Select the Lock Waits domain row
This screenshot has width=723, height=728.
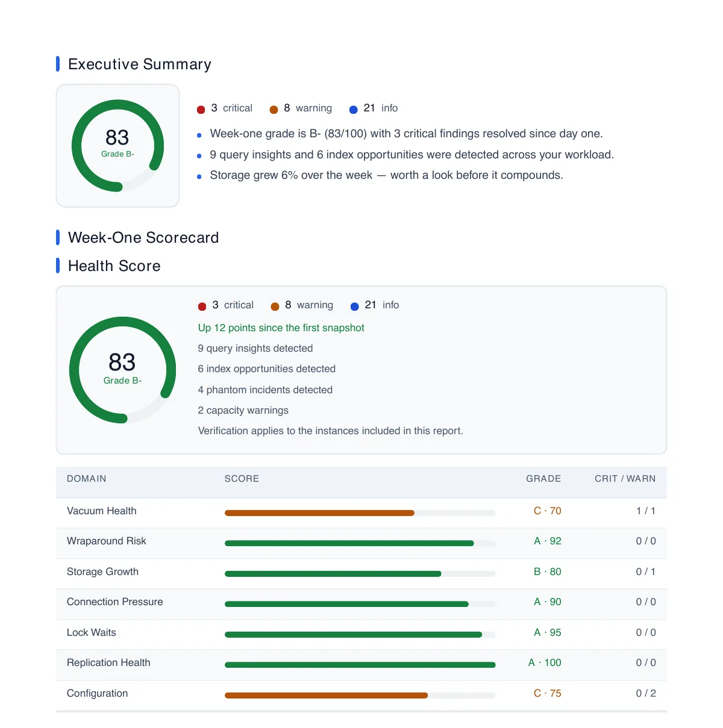(x=361, y=635)
